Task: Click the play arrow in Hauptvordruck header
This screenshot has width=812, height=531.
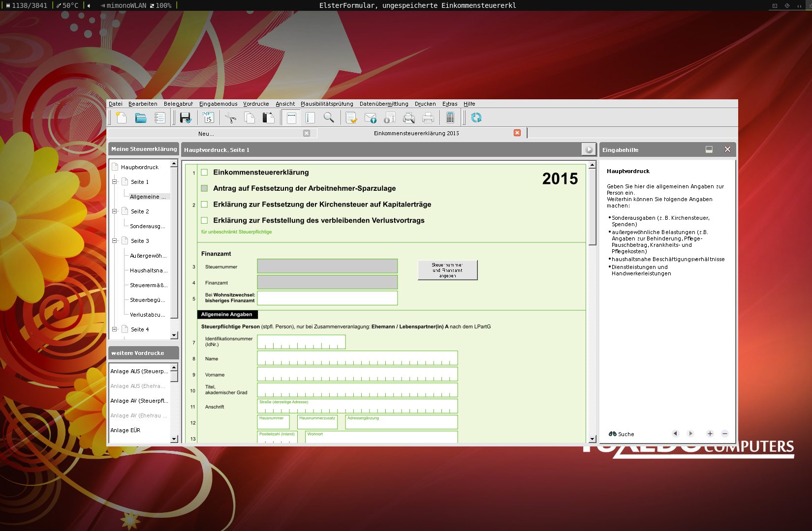Action: (x=589, y=149)
